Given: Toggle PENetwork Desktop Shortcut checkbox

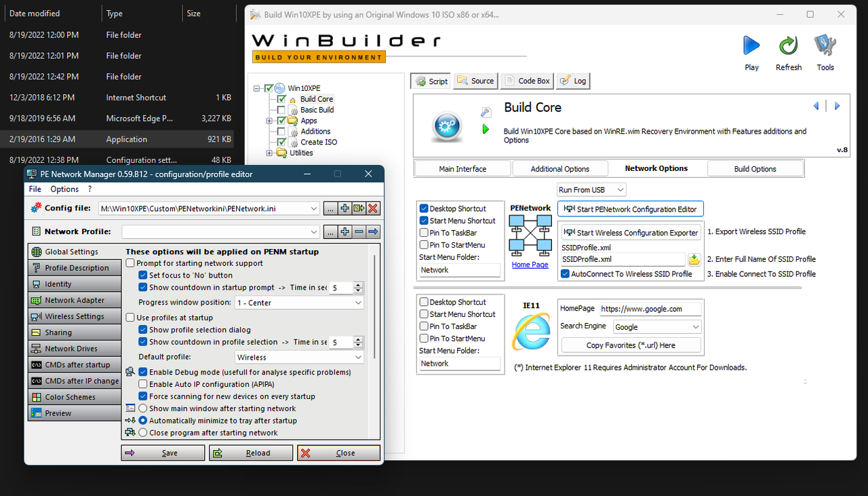Looking at the screenshot, I should click(x=424, y=208).
